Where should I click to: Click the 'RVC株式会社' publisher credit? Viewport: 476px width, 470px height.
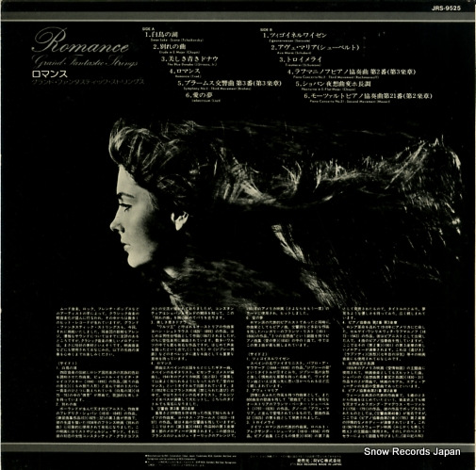click(319, 462)
